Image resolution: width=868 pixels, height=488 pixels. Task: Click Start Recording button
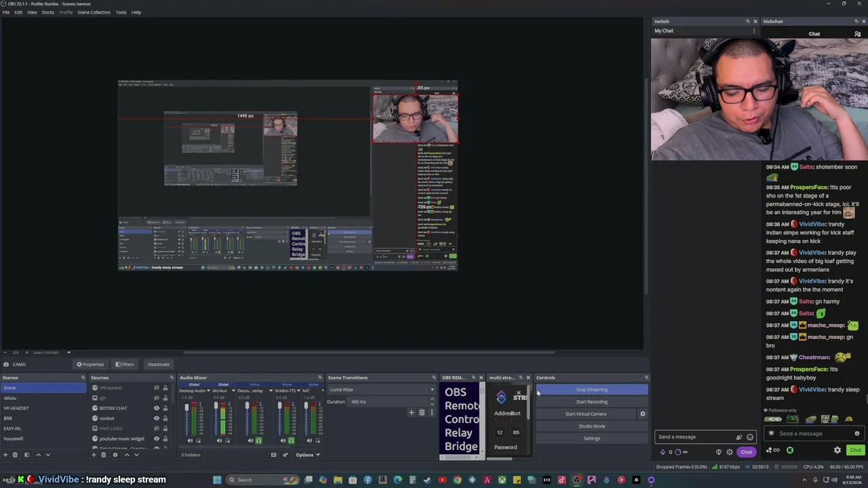pos(592,402)
